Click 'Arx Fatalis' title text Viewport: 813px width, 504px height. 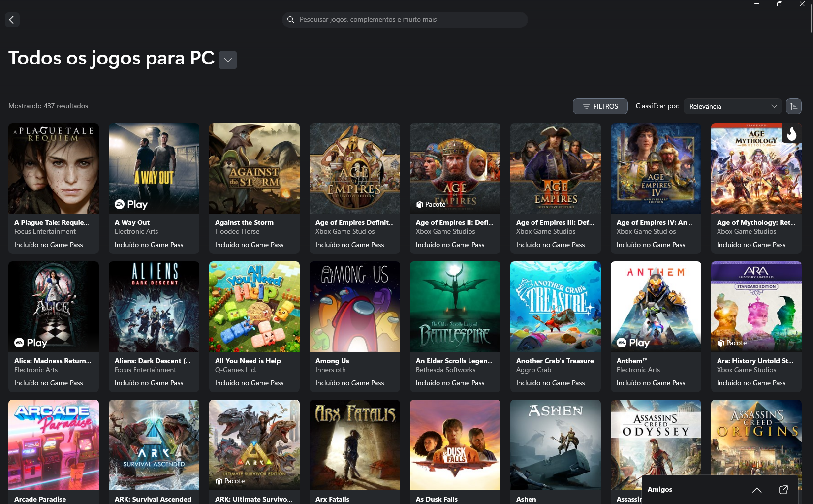click(332, 499)
